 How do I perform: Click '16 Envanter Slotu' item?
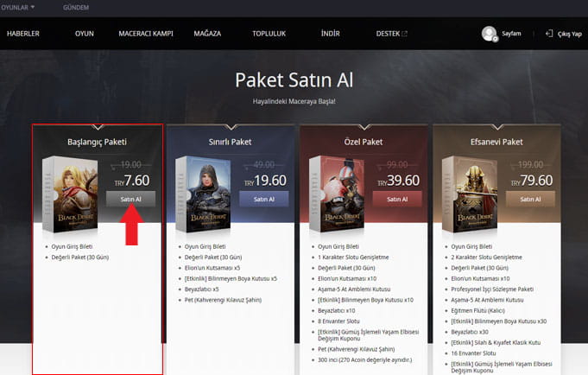[473, 353]
